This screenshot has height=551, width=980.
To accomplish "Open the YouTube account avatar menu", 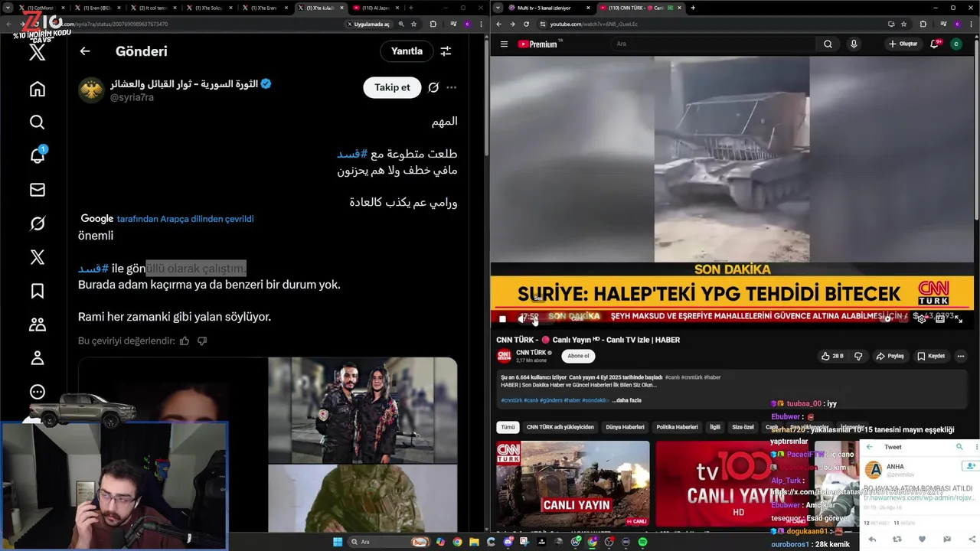I will tap(956, 44).
